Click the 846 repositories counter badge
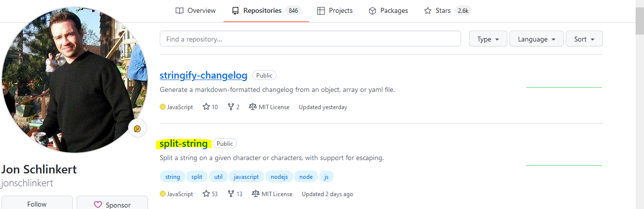644x209 pixels. coord(293,10)
